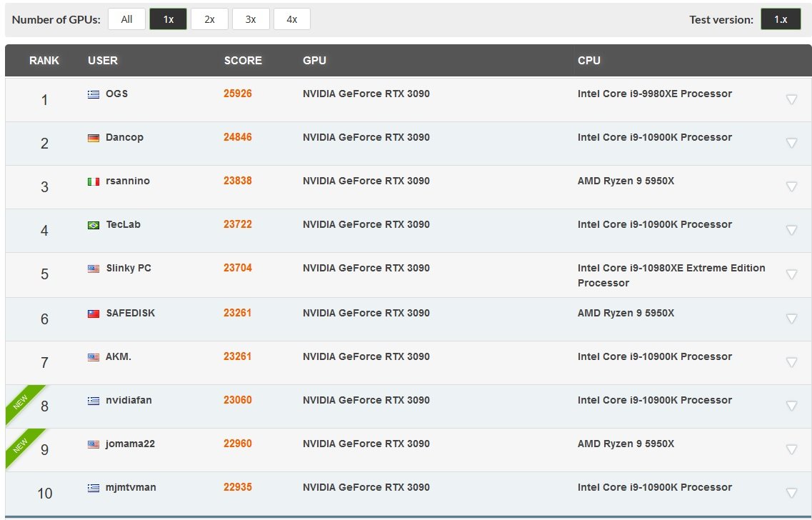Expand details for OGS row
The width and height of the screenshot is (812, 520).
[791, 99]
